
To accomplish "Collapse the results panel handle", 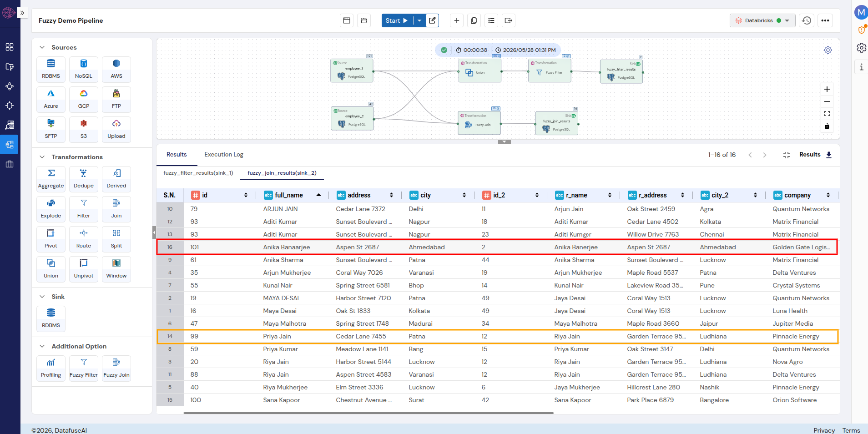I will tap(505, 142).
